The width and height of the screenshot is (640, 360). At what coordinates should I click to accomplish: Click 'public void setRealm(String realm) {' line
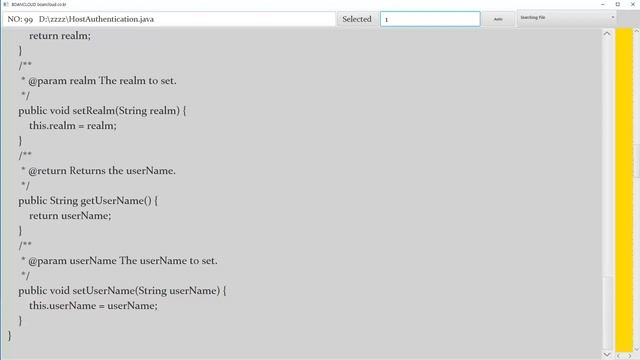(102, 111)
